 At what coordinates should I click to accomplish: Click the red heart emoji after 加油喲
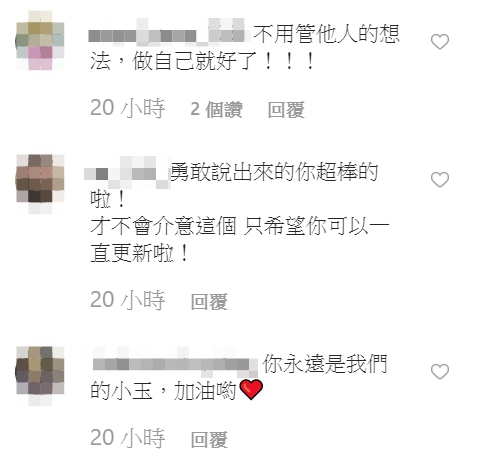tap(251, 389)
